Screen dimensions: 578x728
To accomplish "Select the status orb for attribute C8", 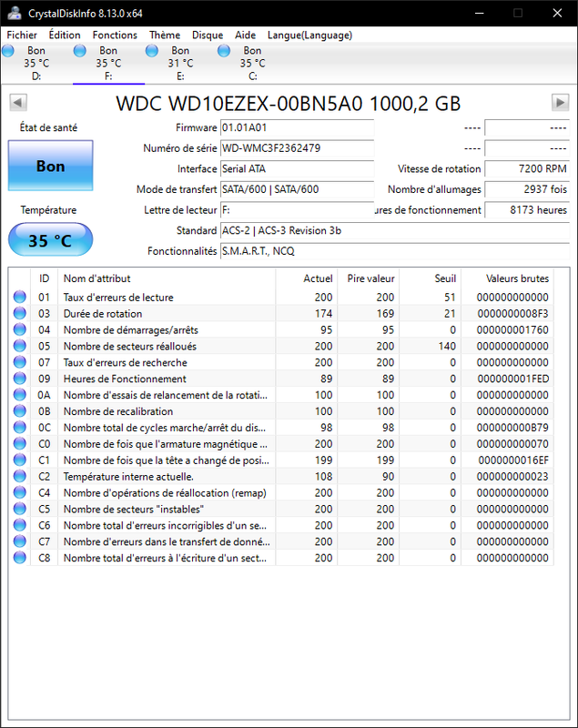I will tap(19, 558).
